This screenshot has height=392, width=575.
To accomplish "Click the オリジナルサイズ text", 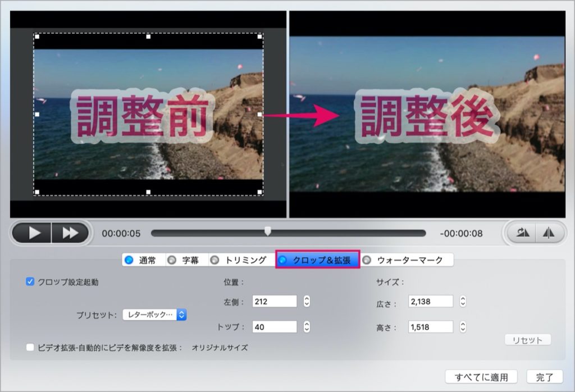I will click(220, 348).
